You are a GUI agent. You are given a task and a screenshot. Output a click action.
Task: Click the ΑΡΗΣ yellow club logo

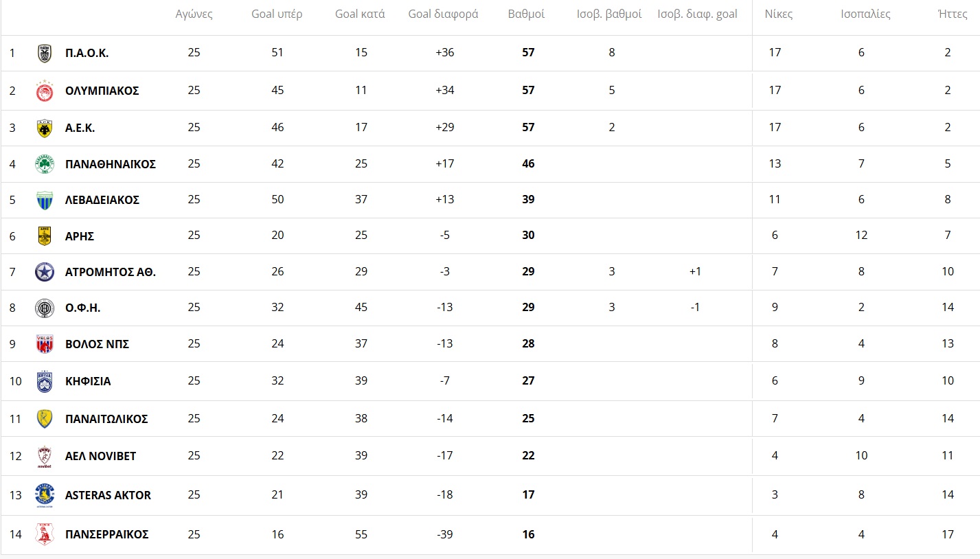click(x=45, y=236)
